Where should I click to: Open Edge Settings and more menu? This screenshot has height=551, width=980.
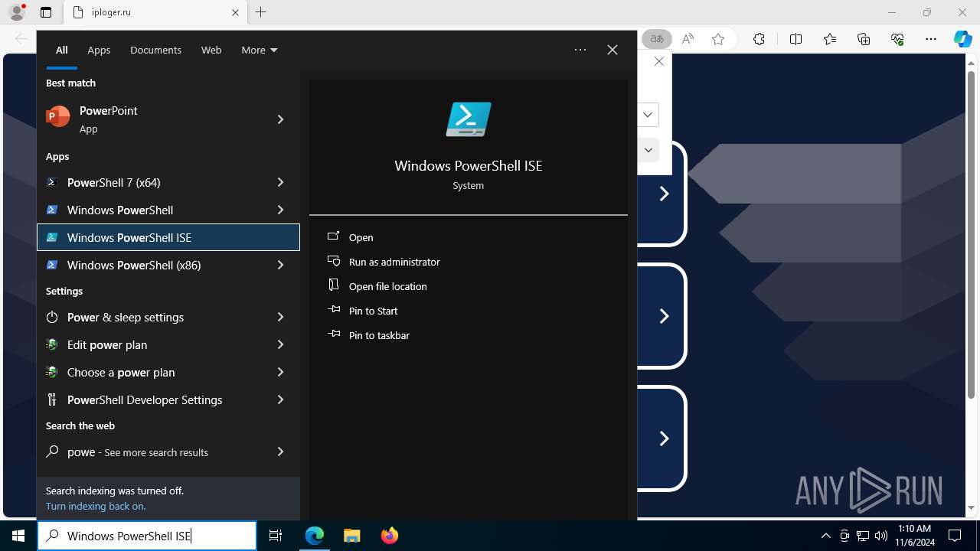pos(931,39)
